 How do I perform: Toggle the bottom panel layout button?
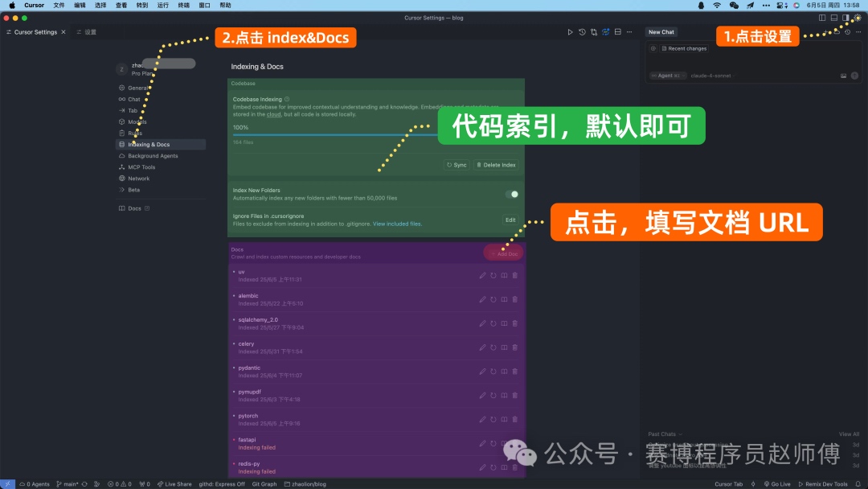(x=833, y=18)
